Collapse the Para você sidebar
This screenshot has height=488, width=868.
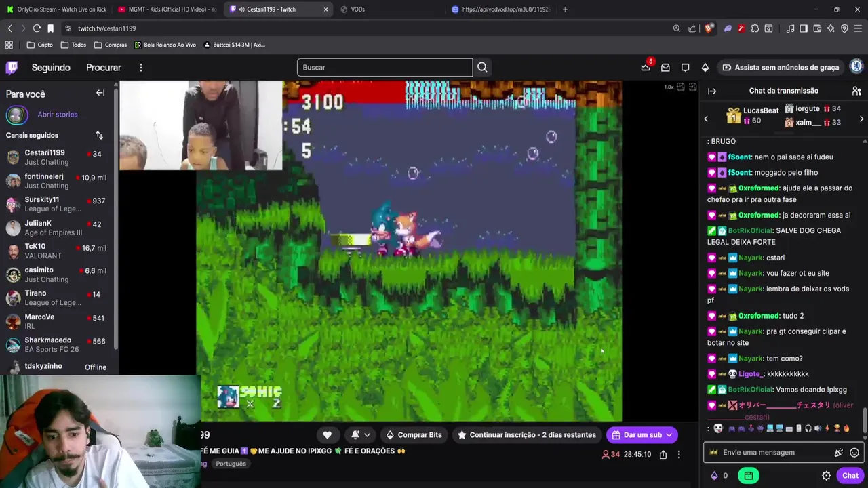pyautogui.click(x=100, y=93)
